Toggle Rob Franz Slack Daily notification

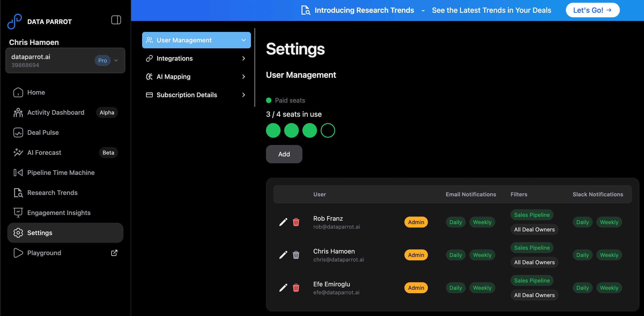pyautogui.click(x=583, y=222)
